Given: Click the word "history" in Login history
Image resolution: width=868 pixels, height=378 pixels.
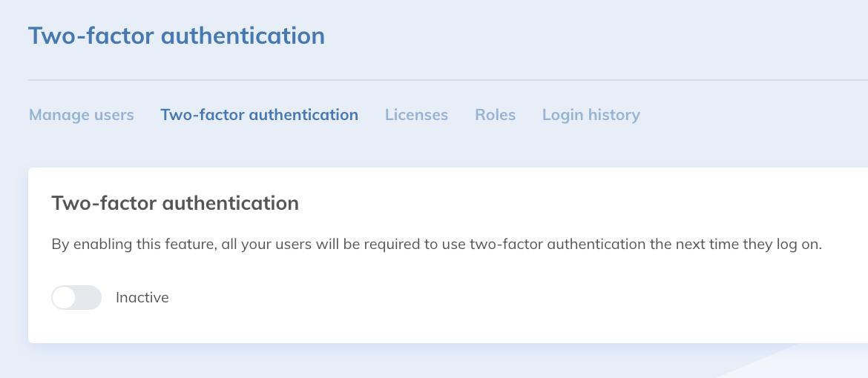Looking at the screenshot, I should pos(614,115).
